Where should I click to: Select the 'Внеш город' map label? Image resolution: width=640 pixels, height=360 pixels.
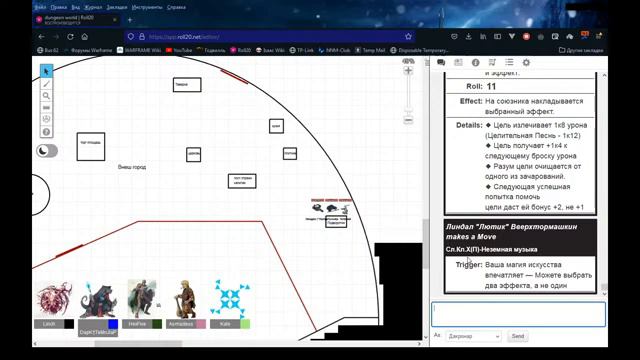[132, 167]
